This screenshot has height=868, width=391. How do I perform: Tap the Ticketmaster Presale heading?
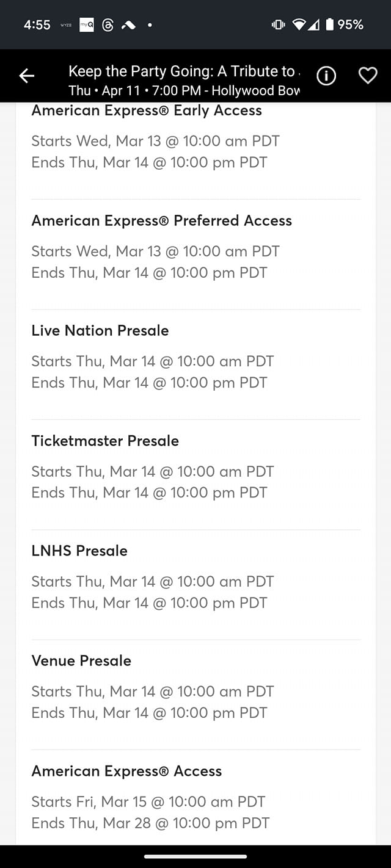[x=105, y=441]
